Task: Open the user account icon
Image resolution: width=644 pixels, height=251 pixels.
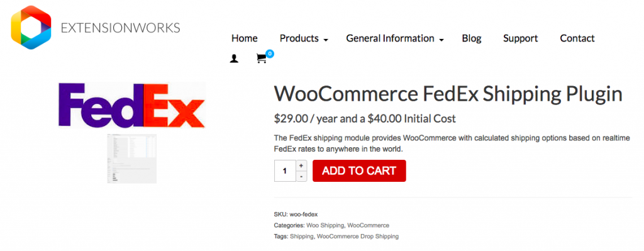Action: [234, 59]
